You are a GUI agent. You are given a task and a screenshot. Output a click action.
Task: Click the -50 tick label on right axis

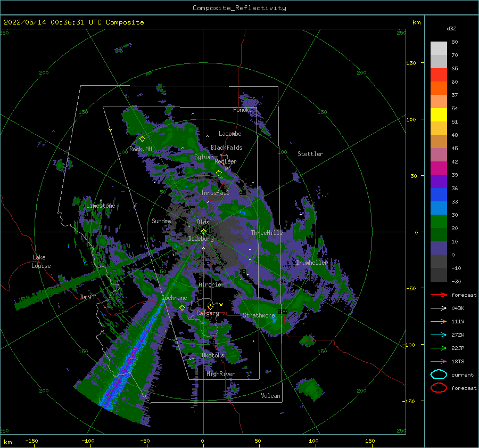[x=411, y=288]
